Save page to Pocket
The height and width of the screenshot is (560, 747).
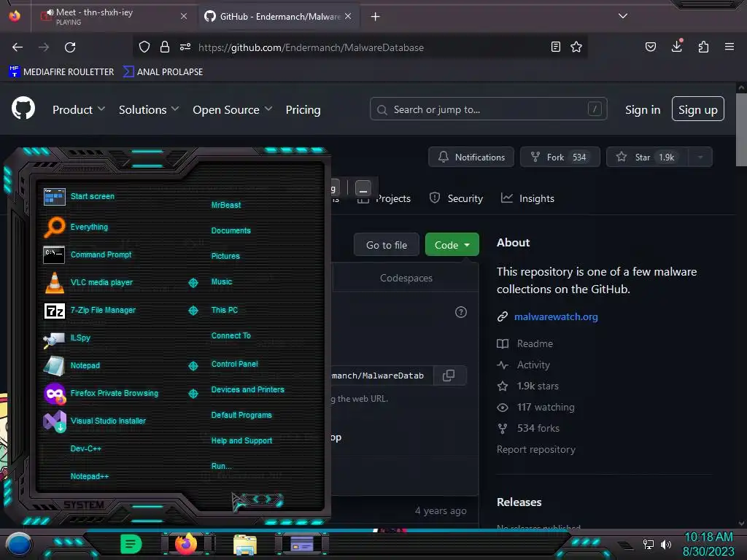650,47
